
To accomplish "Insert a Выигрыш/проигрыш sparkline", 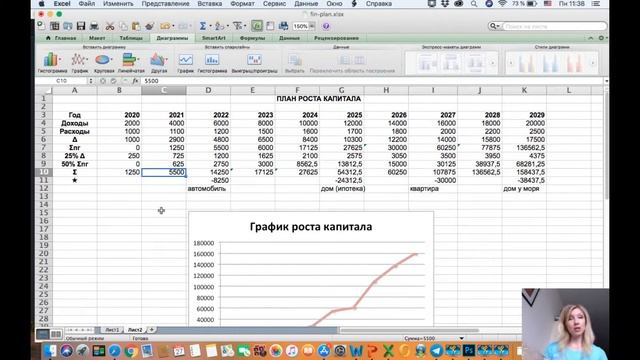I will [254, 62].
